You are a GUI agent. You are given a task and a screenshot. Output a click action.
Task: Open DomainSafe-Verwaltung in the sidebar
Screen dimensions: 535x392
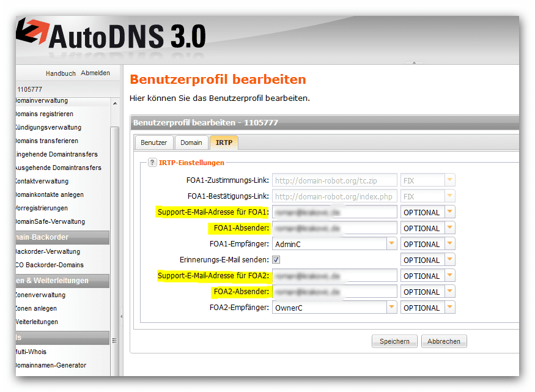coord(50,221)
